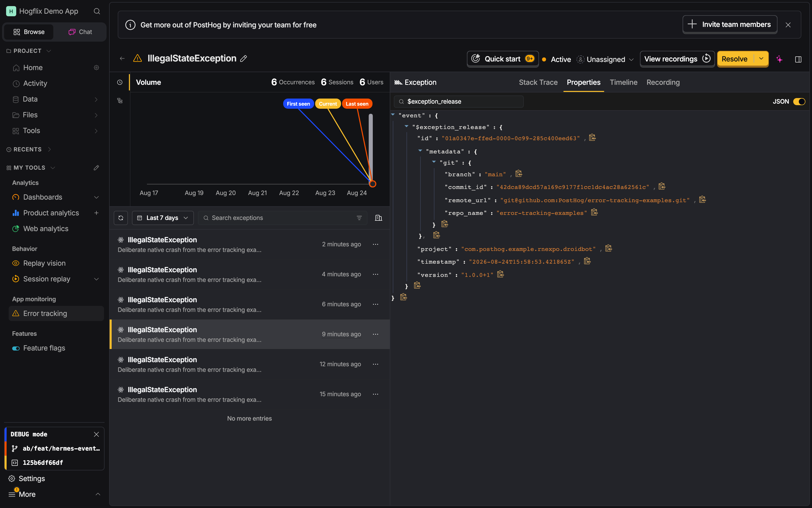The height and width of the screenshot is (508, 812).
Task: Click the First seen marker on the chart
Action: click(298, 104)
